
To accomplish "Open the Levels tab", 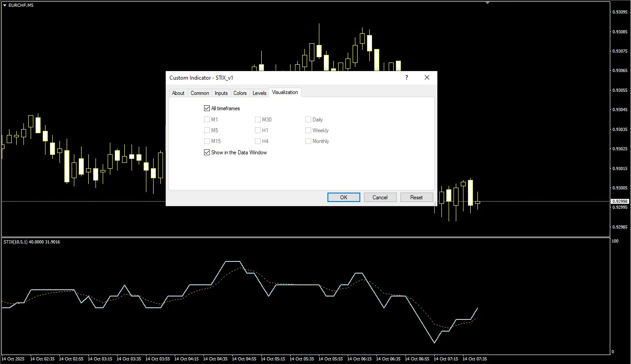I will pyautogui.click(x=259, y=93).
